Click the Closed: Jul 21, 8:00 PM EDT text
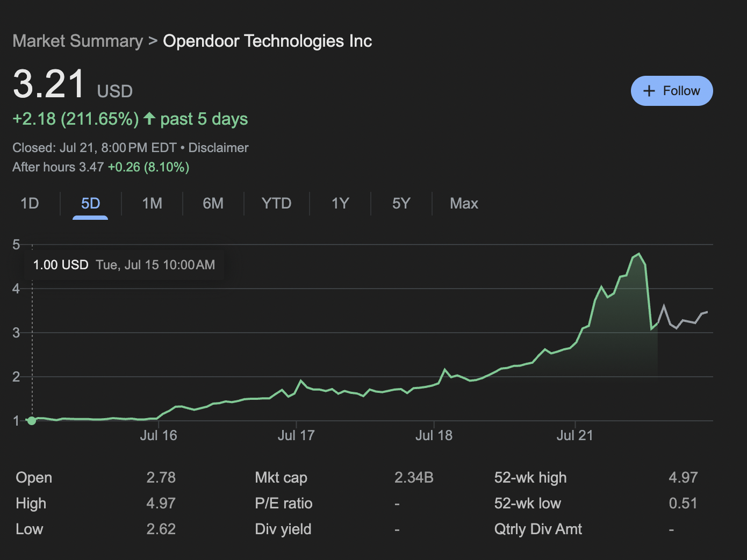The image size is (747, 560). [95, 148]
